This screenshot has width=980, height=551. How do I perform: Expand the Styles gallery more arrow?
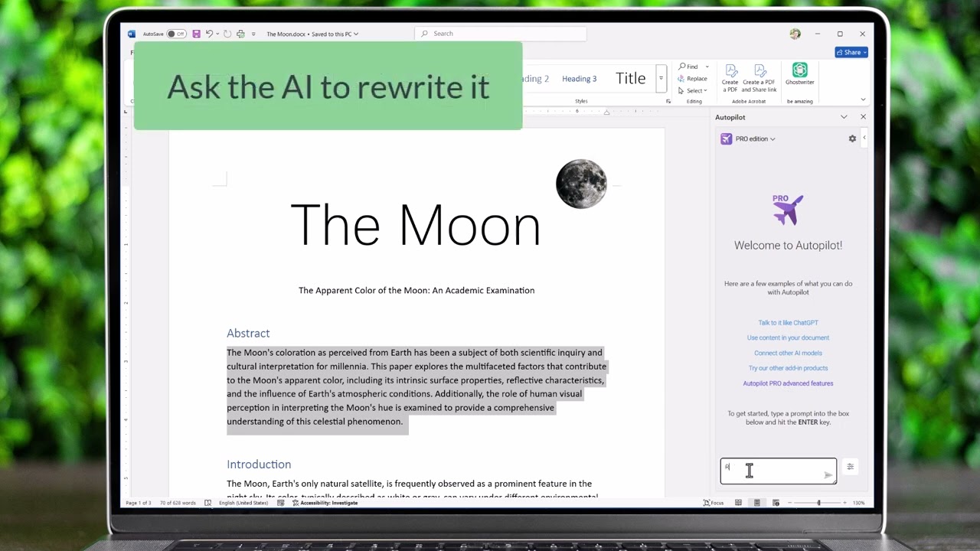pyautogui.click(x=661, y=78)
